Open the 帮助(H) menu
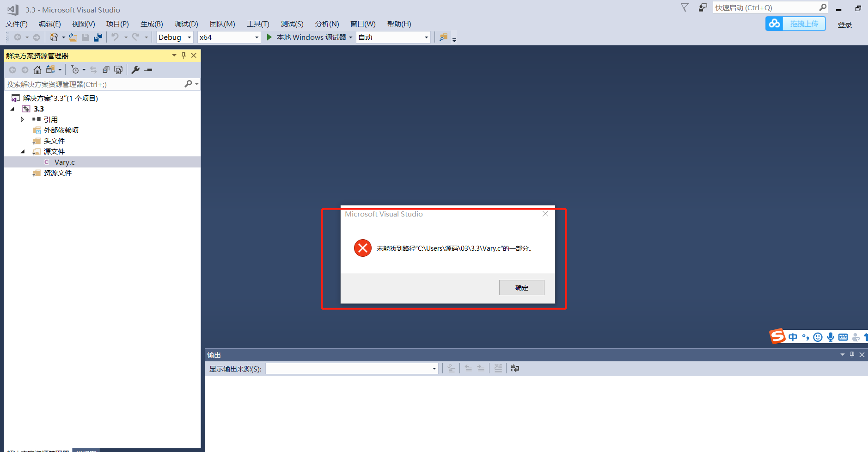Screen dimensions: 868x452 [399, 24]
